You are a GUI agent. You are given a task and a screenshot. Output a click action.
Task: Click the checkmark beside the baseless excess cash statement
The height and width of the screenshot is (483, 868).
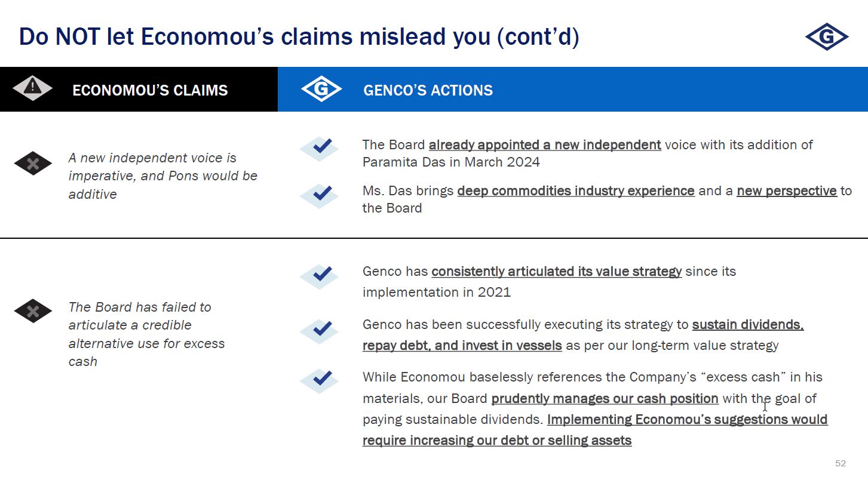(x=320, y=380)
